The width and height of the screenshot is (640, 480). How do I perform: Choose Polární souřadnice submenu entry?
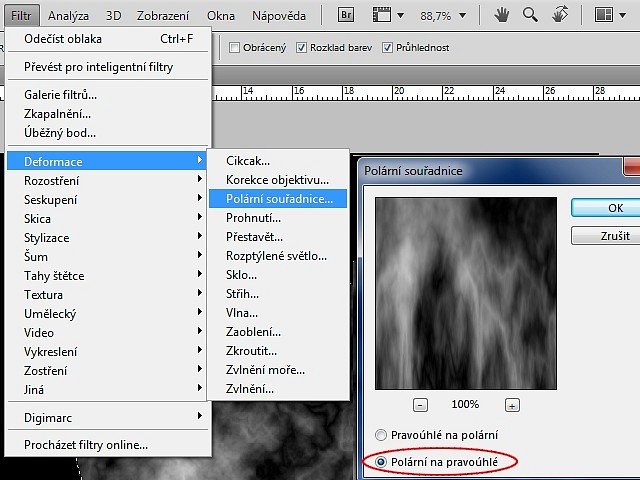point(278,198)
